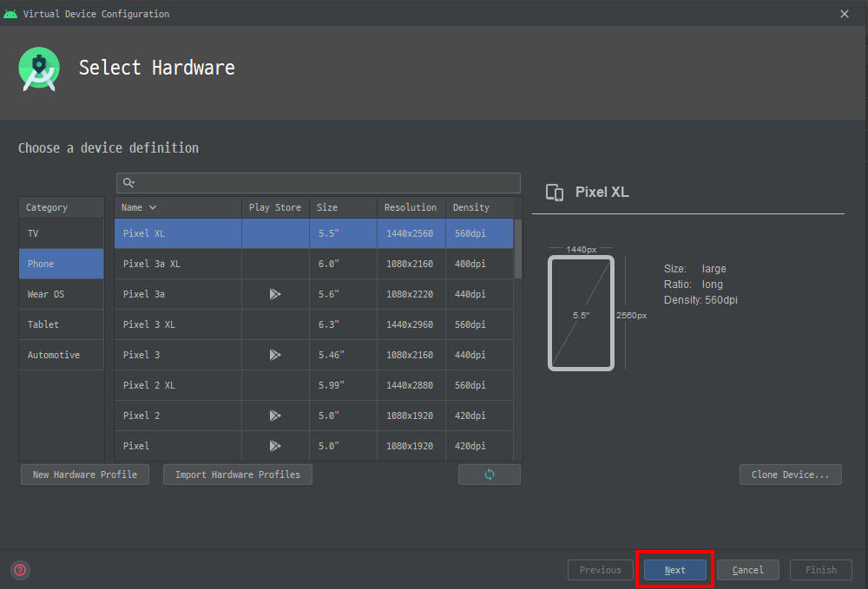Select the Pixel 3 device name
Image resolution: width=868 pixels, height=589 pixels.
pyautogui.click(x=141, y=355)
